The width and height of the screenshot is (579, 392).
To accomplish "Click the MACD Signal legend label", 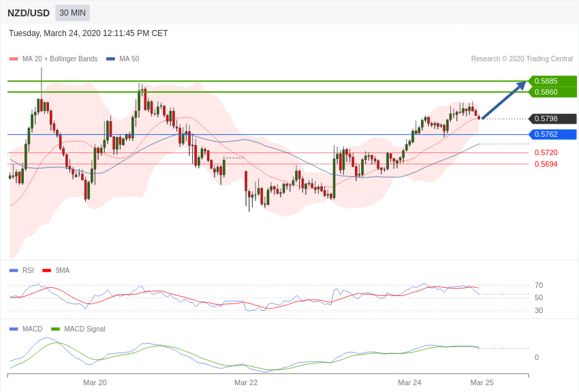I will click(x=84, y=329).
